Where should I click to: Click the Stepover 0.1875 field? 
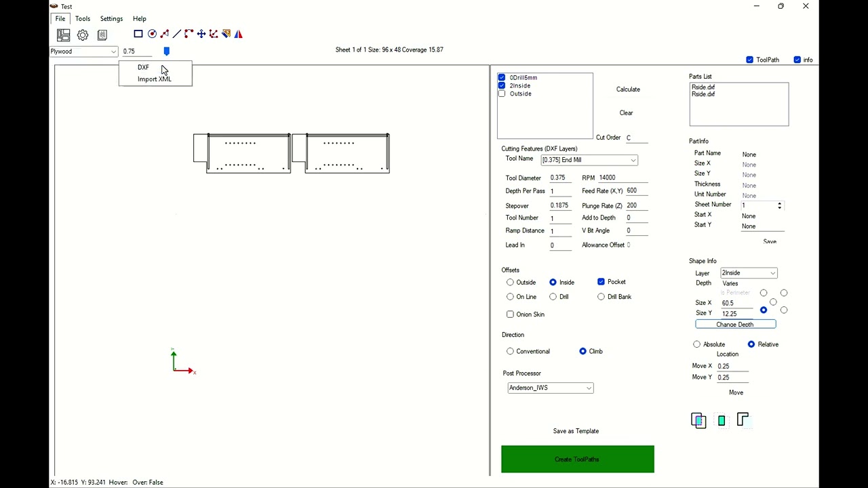point(560,206)
